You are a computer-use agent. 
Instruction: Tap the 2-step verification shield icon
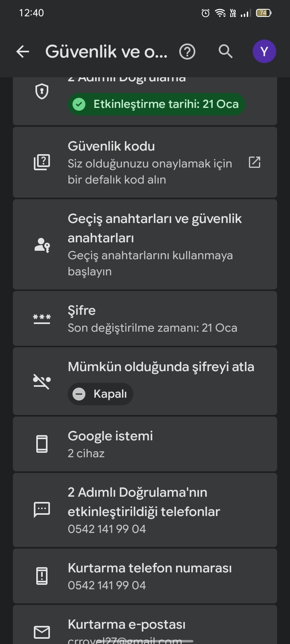(42, 92)
